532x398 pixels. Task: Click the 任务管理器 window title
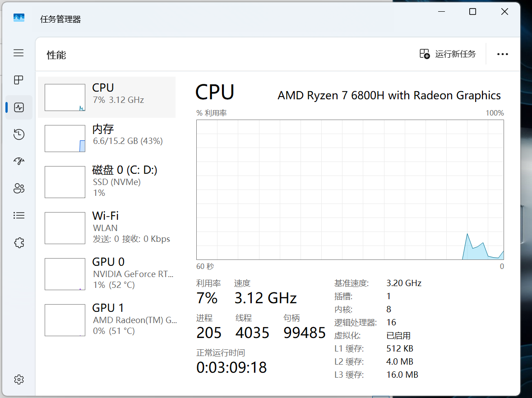coord(60,19)
